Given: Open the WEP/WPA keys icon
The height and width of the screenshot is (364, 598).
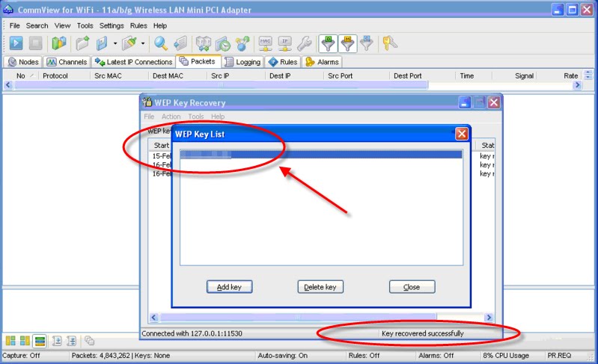Looking at the screenshot, I should (389, 43).
